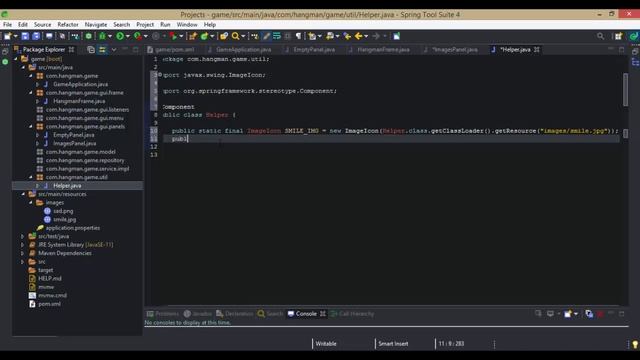Open the File menu
Screen dimensions: 640x360
7,24
